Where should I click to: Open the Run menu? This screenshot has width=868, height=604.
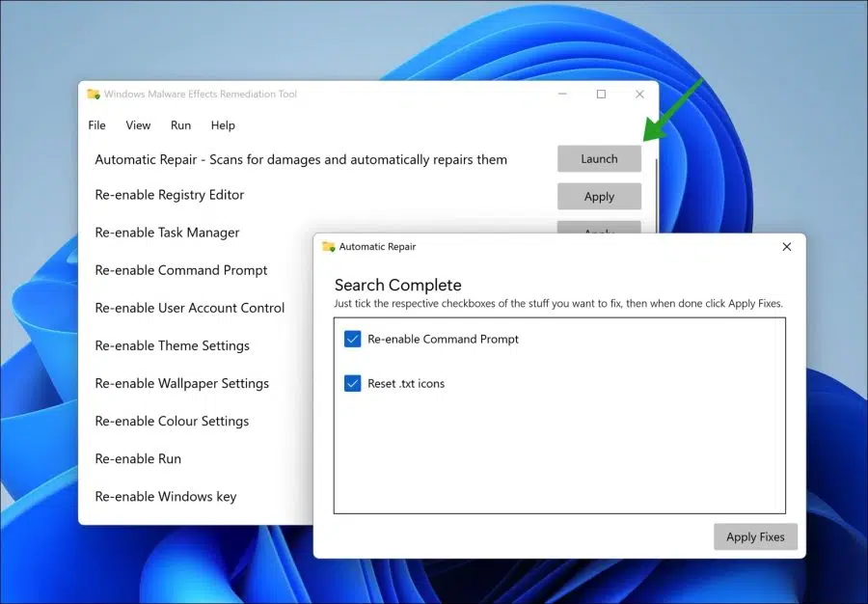point(180,125)
